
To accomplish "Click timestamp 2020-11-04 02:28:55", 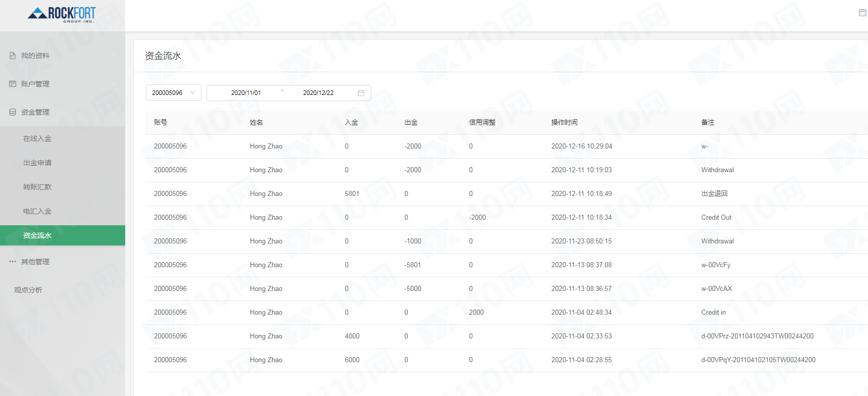I will pos(582,360).
